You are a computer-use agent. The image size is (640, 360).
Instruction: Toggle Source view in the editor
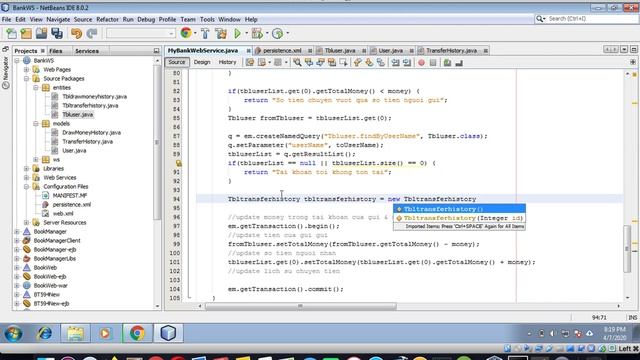177,62
